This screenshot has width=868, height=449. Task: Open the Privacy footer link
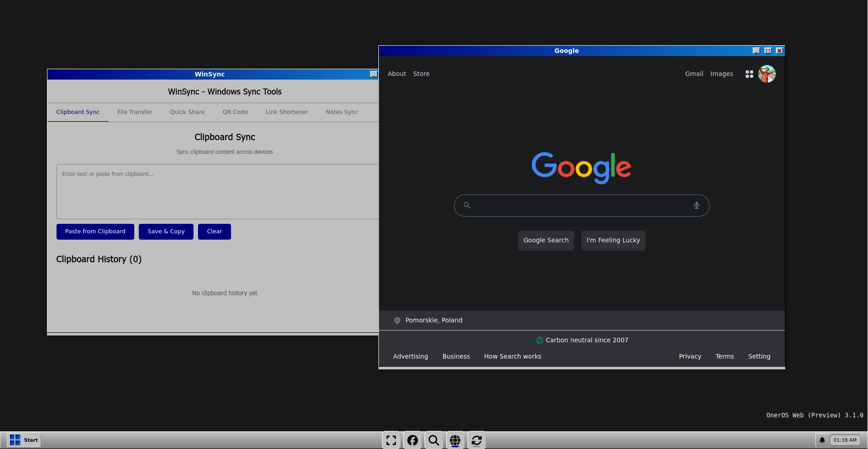[690, 357]
